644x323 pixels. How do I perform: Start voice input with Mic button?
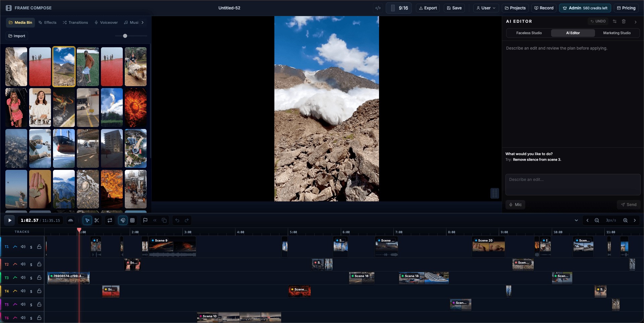point(516,205)
